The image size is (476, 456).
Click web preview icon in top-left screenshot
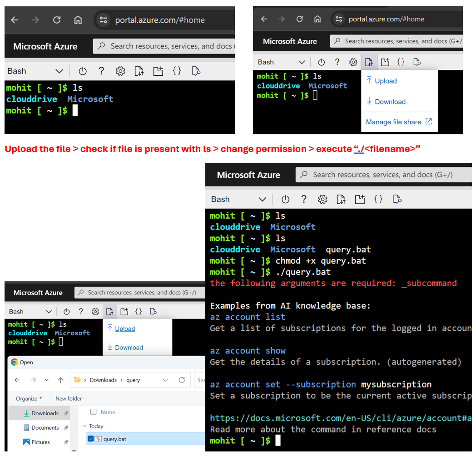point(196,71)
